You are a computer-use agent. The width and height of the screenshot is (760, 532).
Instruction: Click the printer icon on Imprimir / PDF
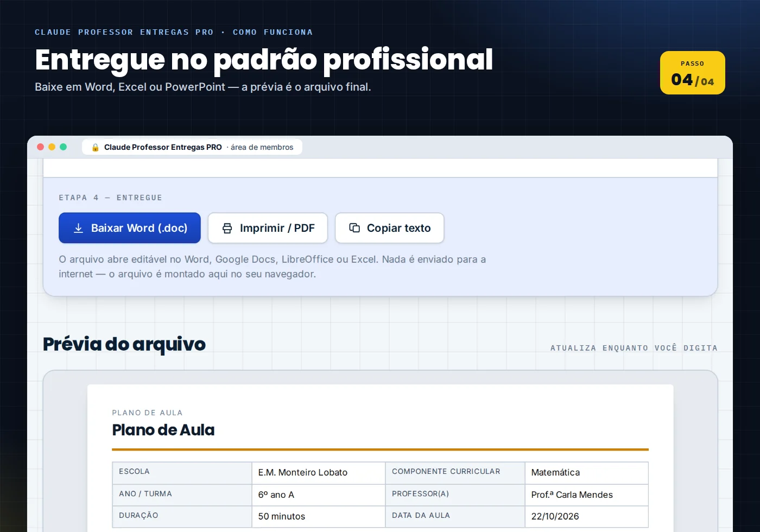(227, 228)
